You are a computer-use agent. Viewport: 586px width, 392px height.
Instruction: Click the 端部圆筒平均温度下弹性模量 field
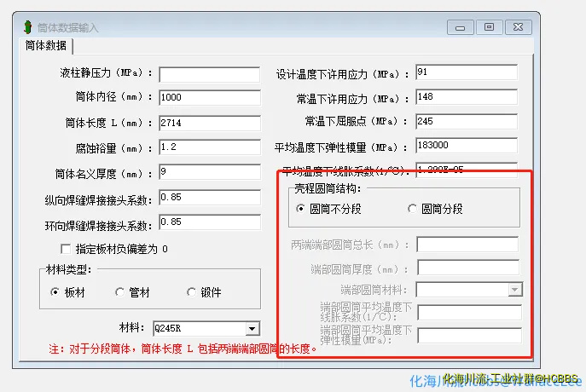point(469,336)
